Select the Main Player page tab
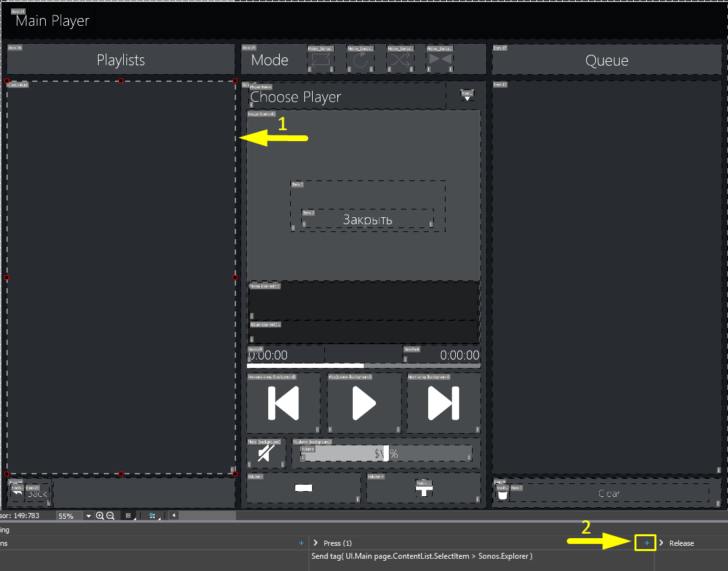The image size is (728, 571). coord(52,21)
